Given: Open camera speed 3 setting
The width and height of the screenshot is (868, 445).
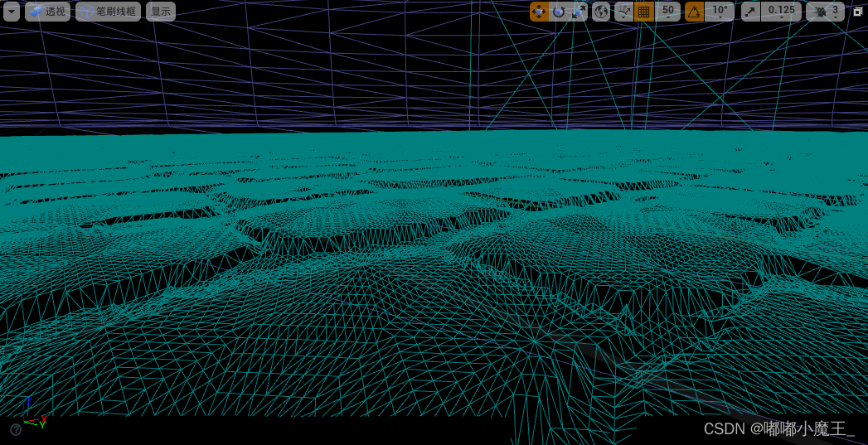Looking at the screenshot, I should 826,12.
